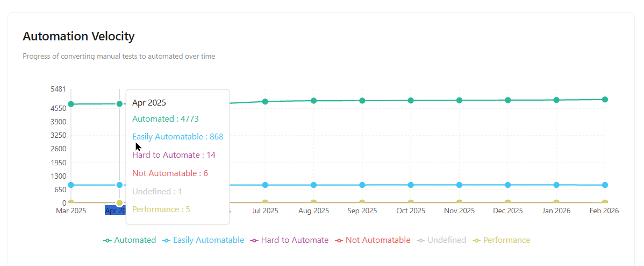Click the Automated data point for Apr 2025
The height and width of the screenshot is (266, 644).
tap(119, 104)
